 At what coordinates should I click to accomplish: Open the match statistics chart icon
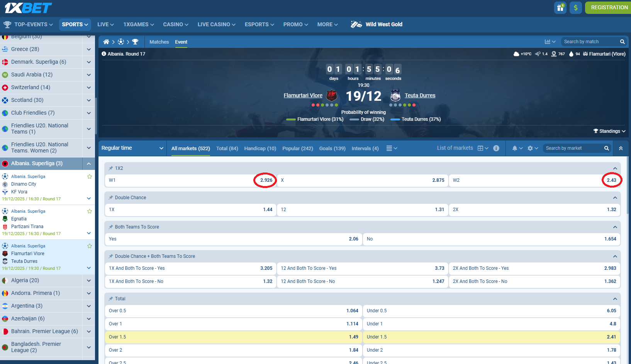tap(548, 41)
